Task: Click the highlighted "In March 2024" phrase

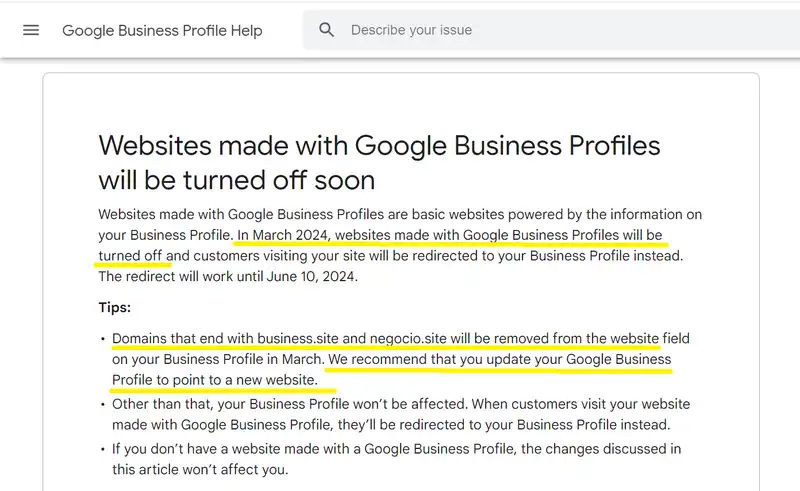Action: [283, 235]
